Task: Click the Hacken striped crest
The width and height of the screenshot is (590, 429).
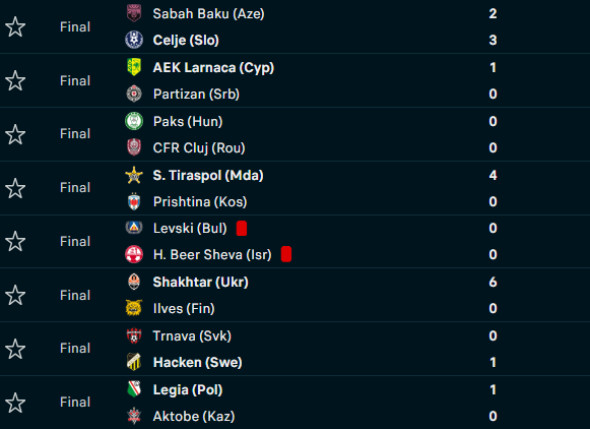Action: pos(134,362)
